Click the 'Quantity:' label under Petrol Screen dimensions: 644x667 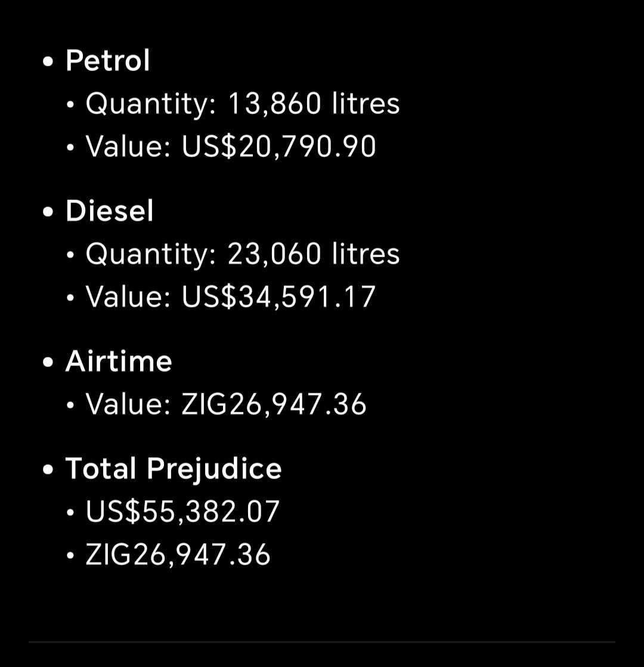click(151, 104)
